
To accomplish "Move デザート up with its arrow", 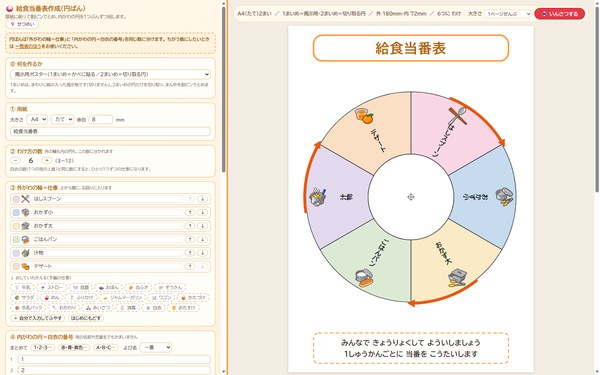I will pyautogui.click(x=190, y=266).
